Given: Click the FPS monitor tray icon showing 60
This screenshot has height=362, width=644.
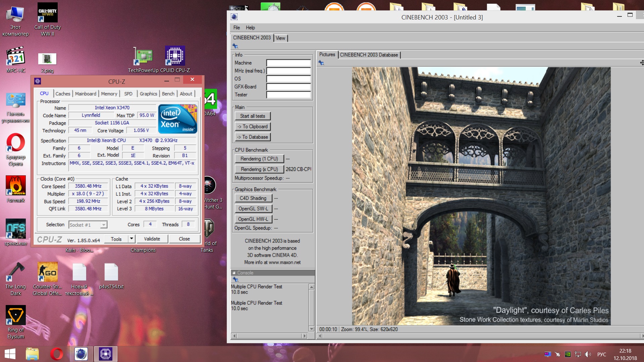Looking at the screenshot, I should [547, 354].
